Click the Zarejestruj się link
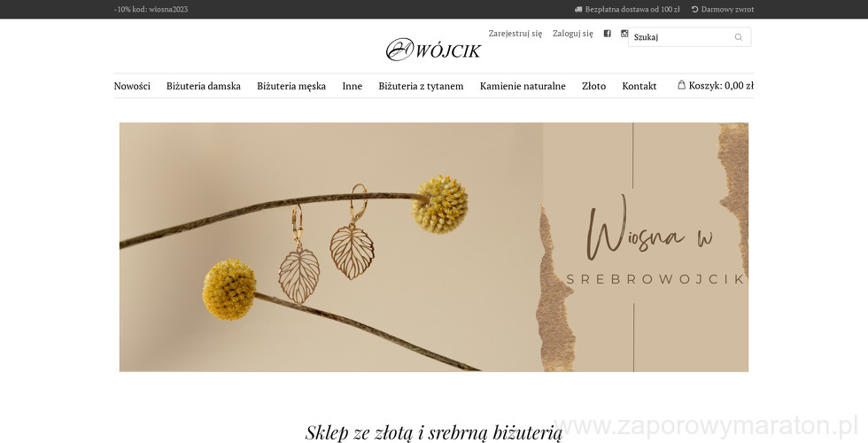The image size is (868, 443). 515,34
